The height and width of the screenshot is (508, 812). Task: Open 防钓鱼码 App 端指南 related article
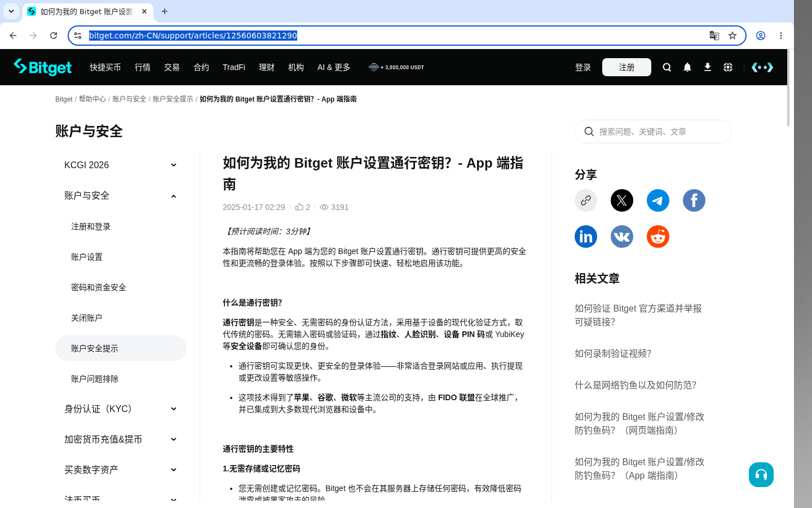coord(639,468)
